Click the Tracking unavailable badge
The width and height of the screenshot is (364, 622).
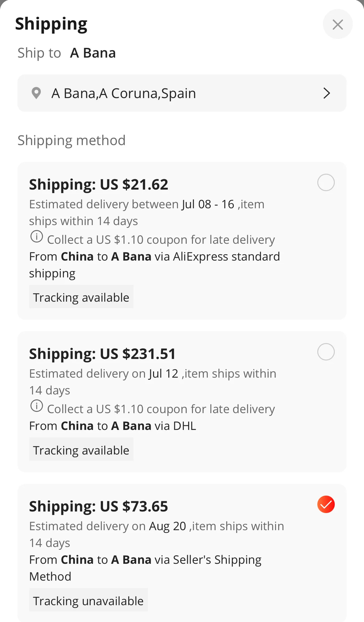point(88,601)
